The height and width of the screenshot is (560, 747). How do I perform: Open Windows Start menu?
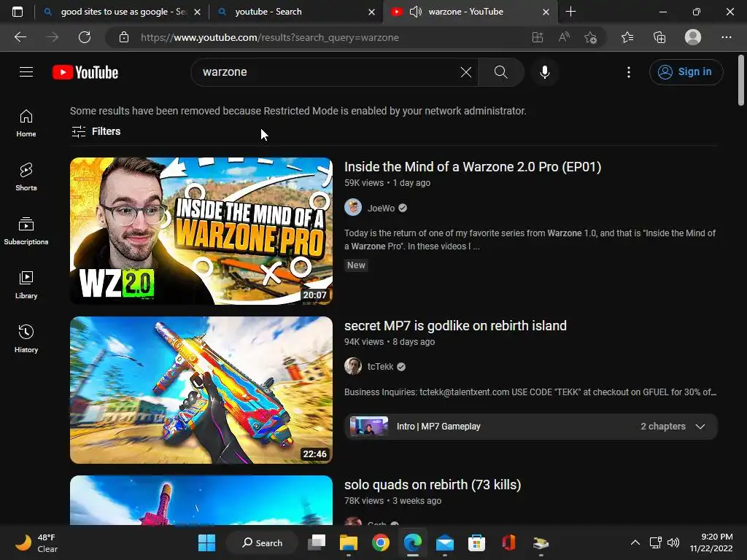pos(206,542)
